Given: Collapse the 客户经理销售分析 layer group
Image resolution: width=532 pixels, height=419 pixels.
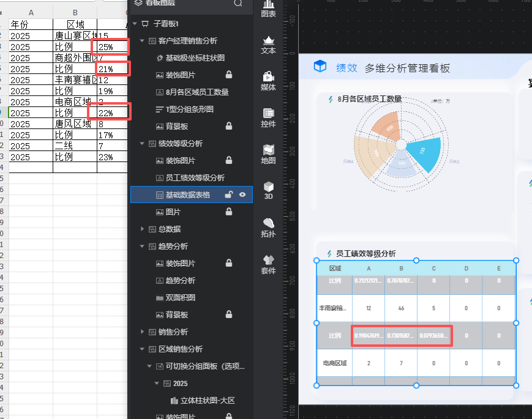Looking at the screenshot, I should pos(143,41).
